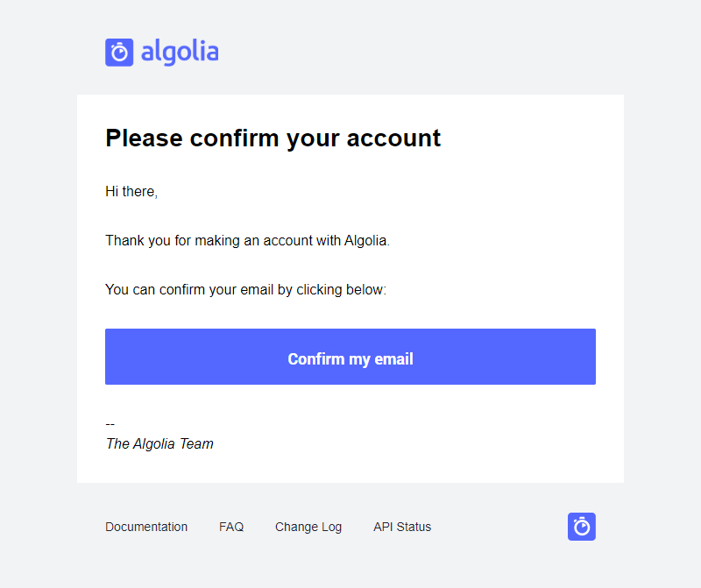Open the FAQ footer link
701x588 pixels.
click(231, 527)
